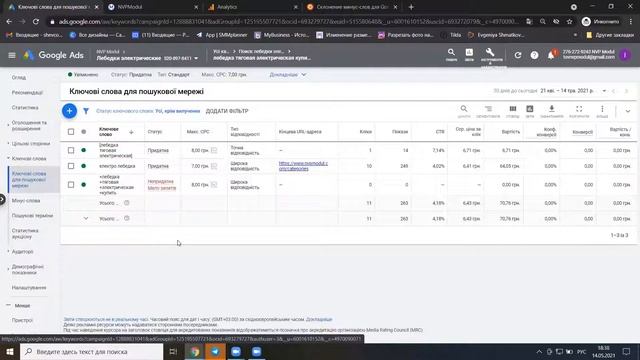Select all keywords with header checkbox

pyautogui.click(x=71, y=132)
